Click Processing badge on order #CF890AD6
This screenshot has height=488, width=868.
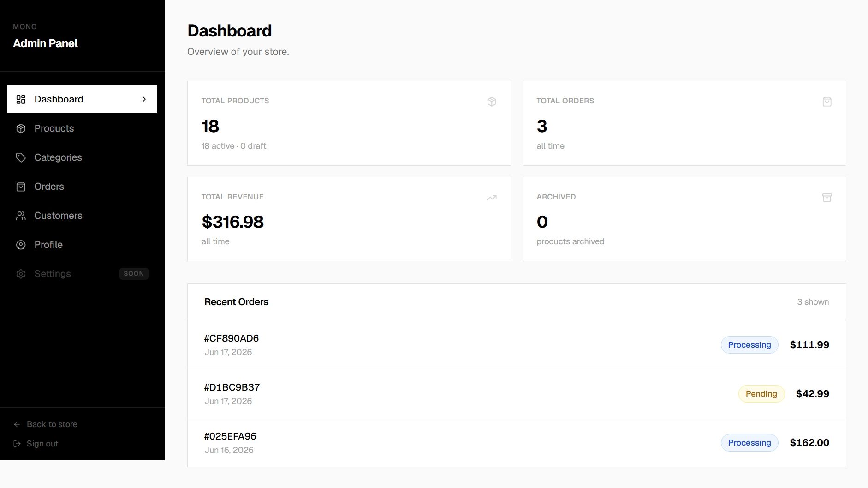pos(749,345)
